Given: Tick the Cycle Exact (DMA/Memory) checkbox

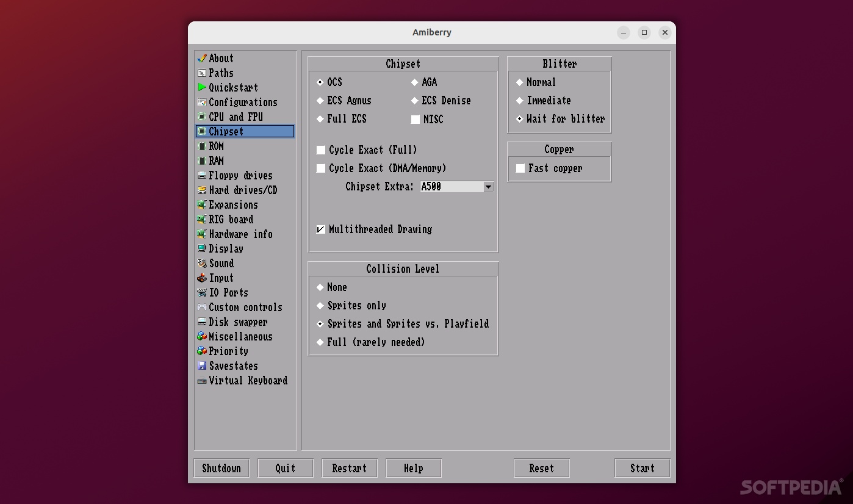Looking at the screenshot, I should click(x=321, y=168).
